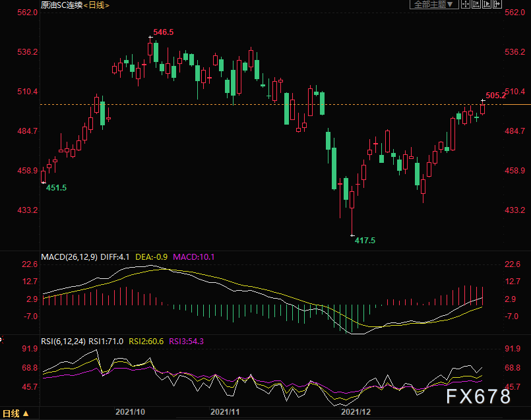Click the red marker at RSI panel edge
This screenshot has width=531, height=420.
click(x=1, y=339)
